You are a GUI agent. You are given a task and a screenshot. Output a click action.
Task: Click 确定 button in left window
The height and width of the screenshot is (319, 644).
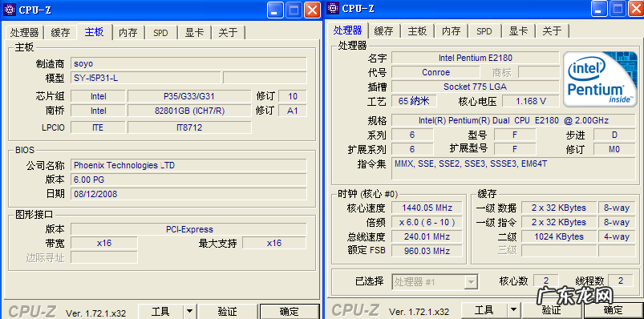click(290, 312)
